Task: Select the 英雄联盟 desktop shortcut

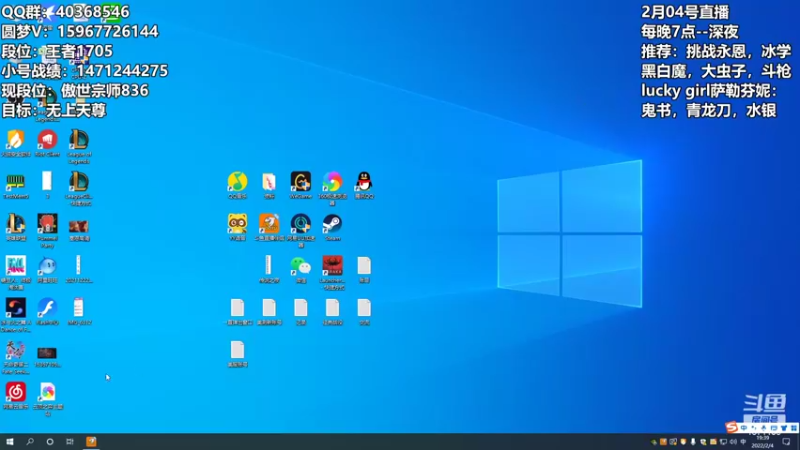Action: [x=15, y=223]
